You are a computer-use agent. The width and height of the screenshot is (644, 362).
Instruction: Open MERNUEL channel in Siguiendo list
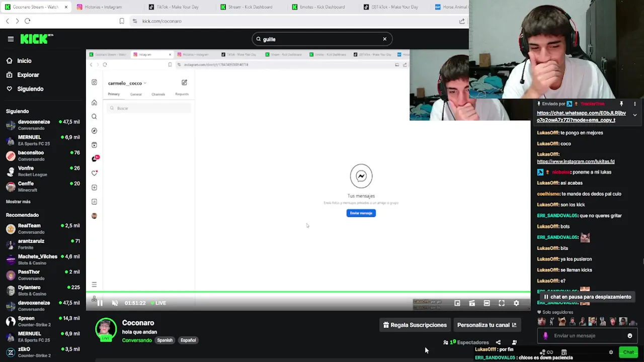tap(43, 140)
